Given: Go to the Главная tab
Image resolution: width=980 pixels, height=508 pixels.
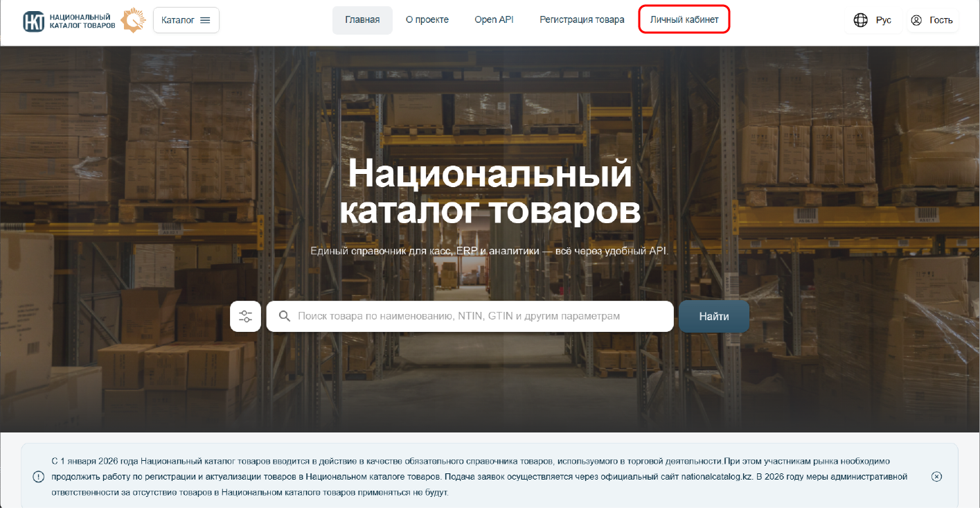Looking at the screenshot, I should pos(362,20).
